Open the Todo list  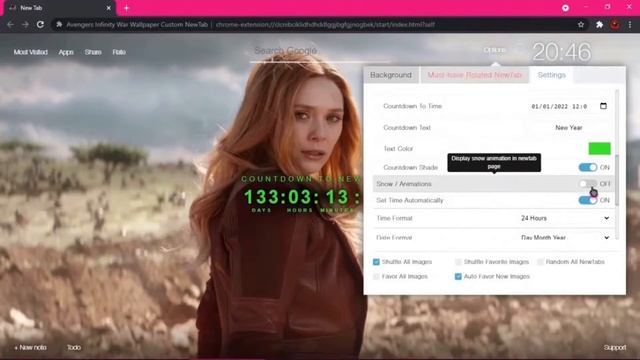coord(74,347)
